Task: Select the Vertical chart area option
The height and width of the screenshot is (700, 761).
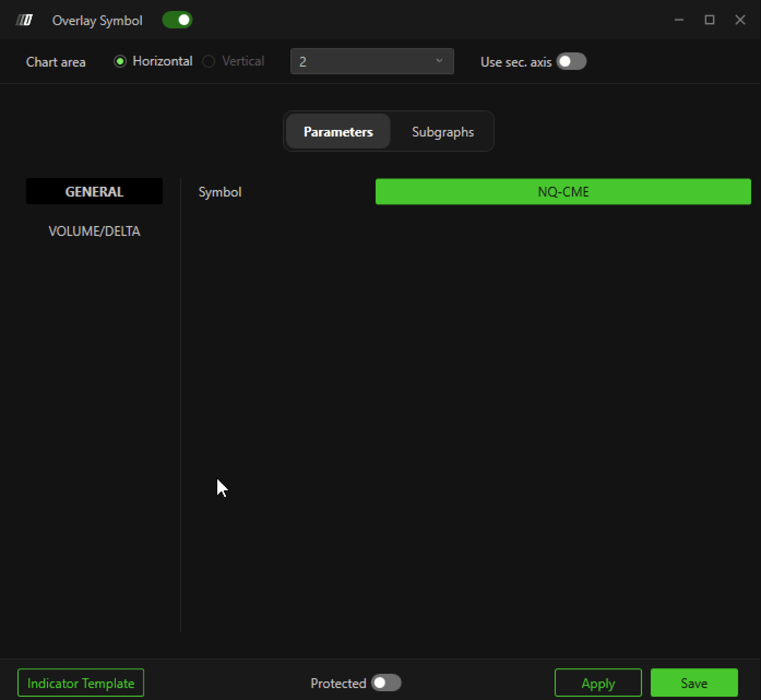Action: [209, 61]
